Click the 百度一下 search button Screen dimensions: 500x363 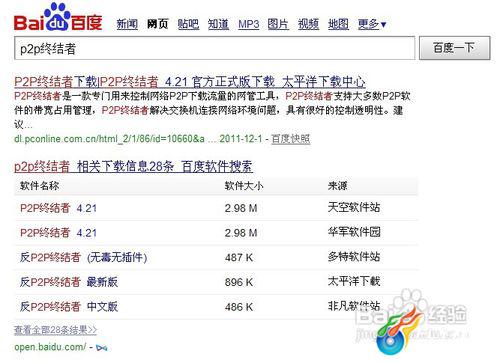click(x=455, y=48)
